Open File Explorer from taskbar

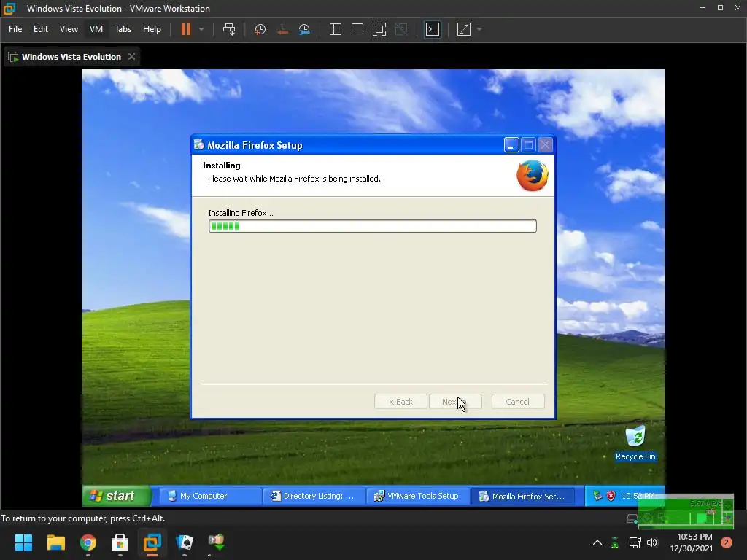55,542
